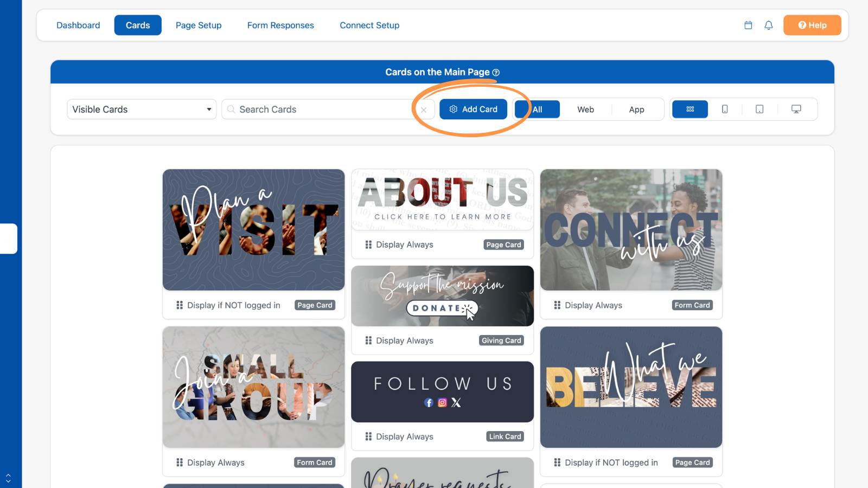Open the Connect Setup tab
This screenshot has width=868, height=488.
(x=369, y=25)
